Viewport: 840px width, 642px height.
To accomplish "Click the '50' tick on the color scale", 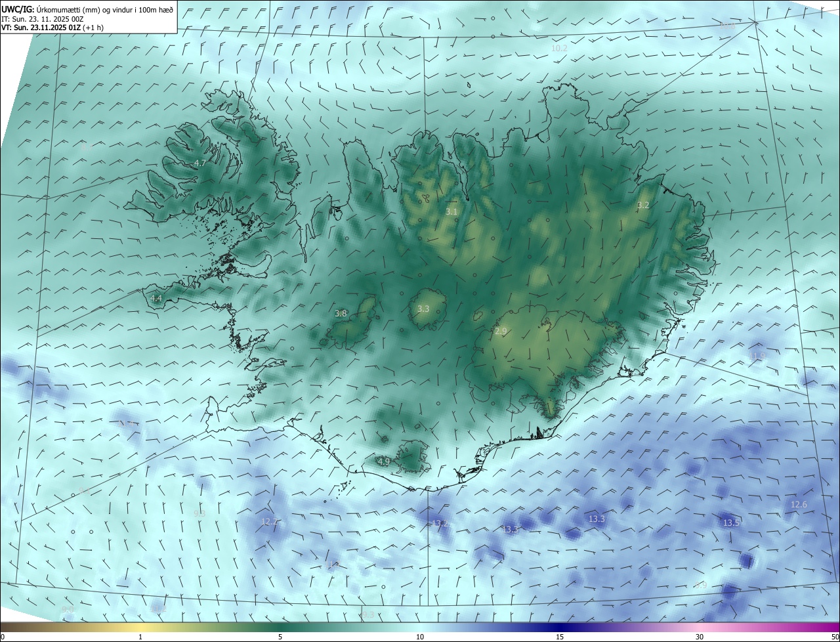I will [835, 637].
